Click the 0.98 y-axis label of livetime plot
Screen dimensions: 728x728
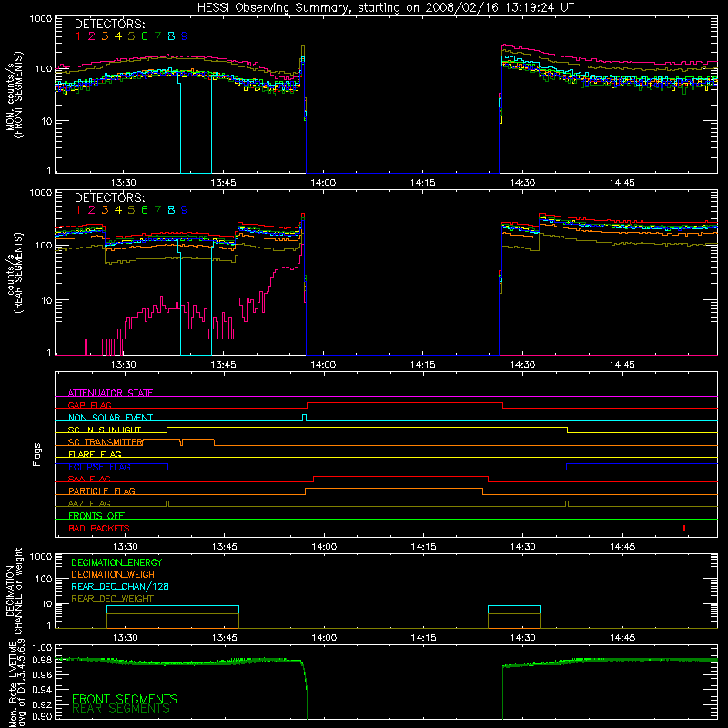(x=42, y=660)
